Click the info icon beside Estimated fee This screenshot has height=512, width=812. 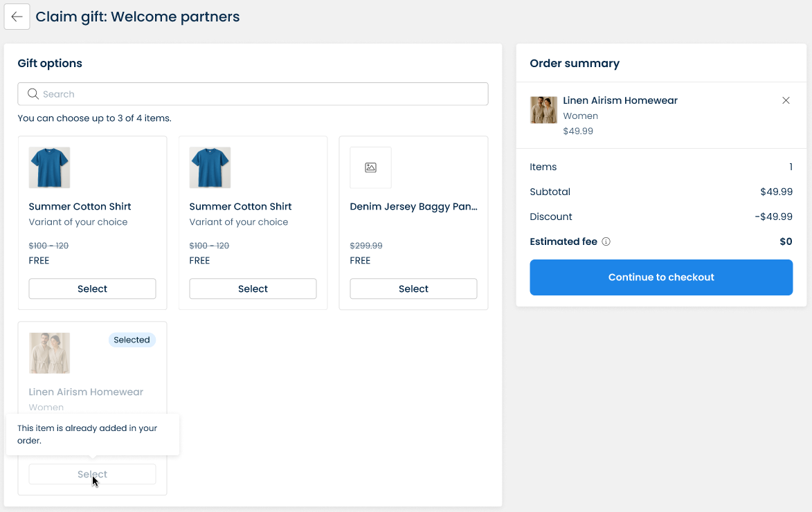click(606, 242)
